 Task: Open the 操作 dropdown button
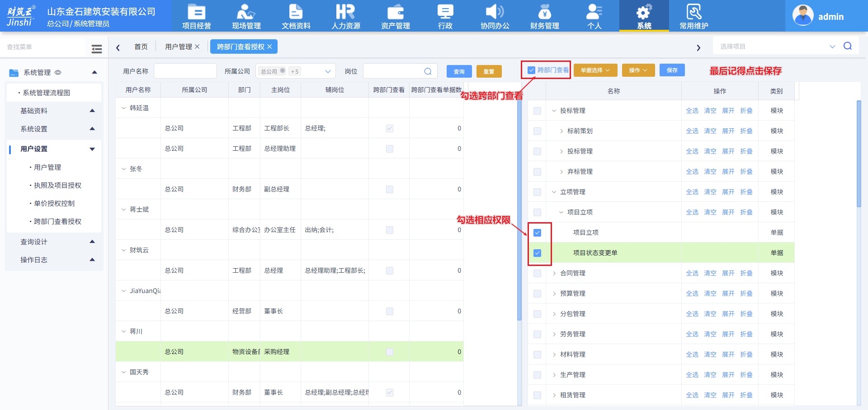[x=638, y=70]
